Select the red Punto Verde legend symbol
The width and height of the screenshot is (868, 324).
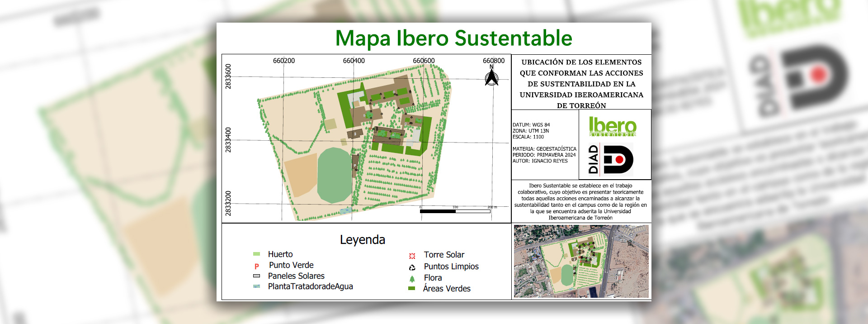(x=257, y=267)
